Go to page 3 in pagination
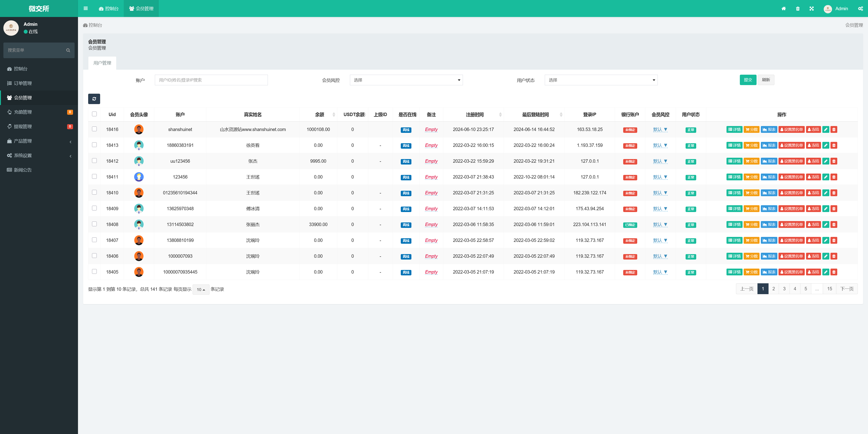This screenshot has width=868, height=434. [784, 289]
